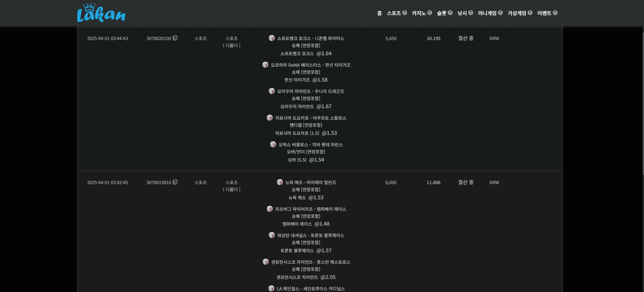Copy bet ID 5078020100
Image resolution: width=644 pixels, height=292 pixels.
(x=175, y=38)
